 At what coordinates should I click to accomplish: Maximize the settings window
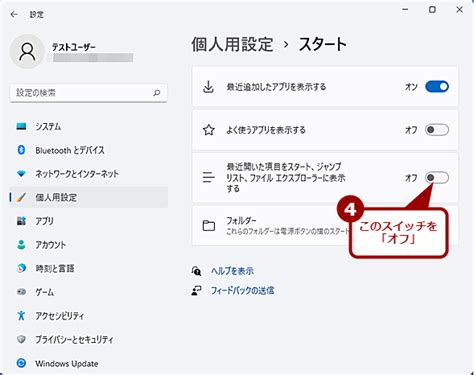(432, 10)
